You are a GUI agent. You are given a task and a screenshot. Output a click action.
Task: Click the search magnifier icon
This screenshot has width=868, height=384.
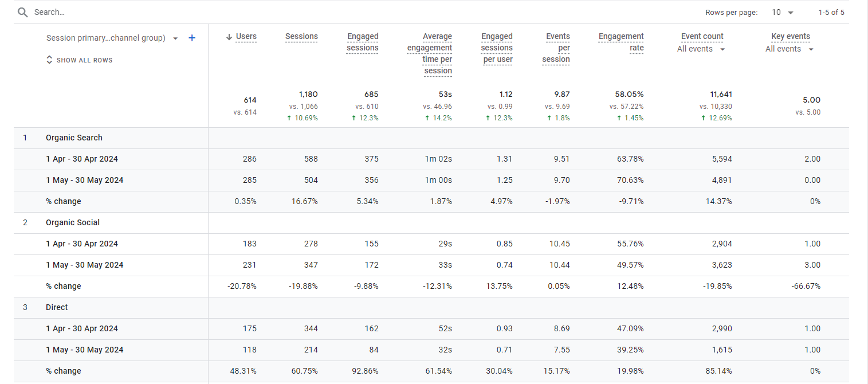point(22,12)
